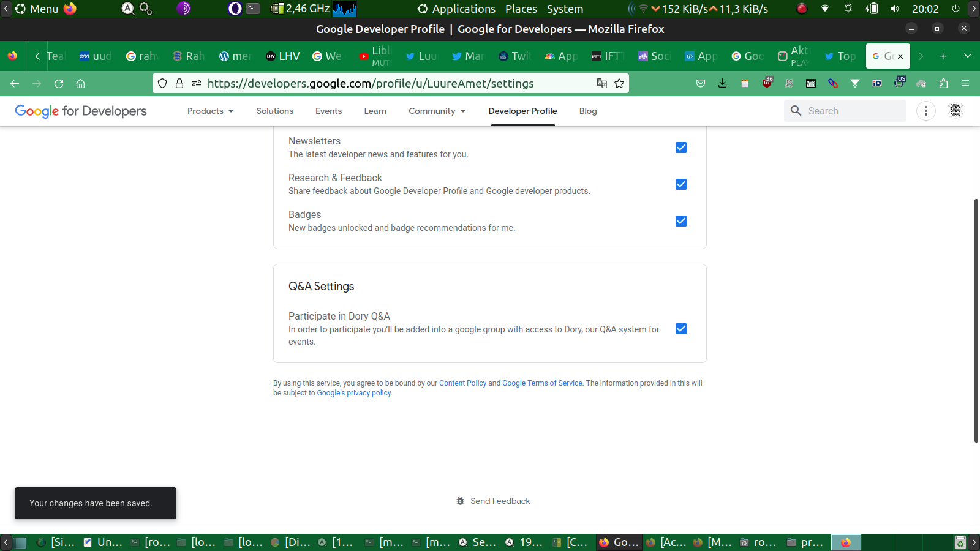The width and height of the screenshot is (980, 551).
Task: Click the Q&A Settings heading
Action: pyautogui.click(x=322, y=287)
